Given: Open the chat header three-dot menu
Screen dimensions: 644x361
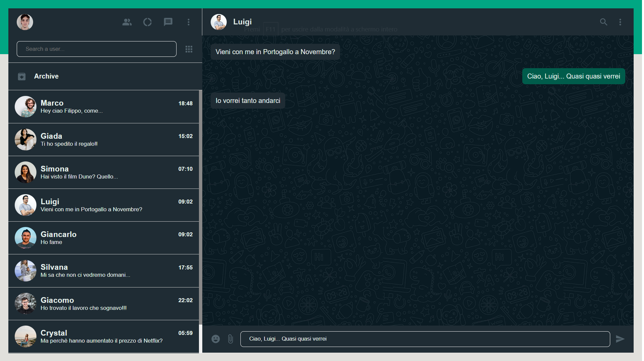Looking at the screenshot, I should point(620,22).
